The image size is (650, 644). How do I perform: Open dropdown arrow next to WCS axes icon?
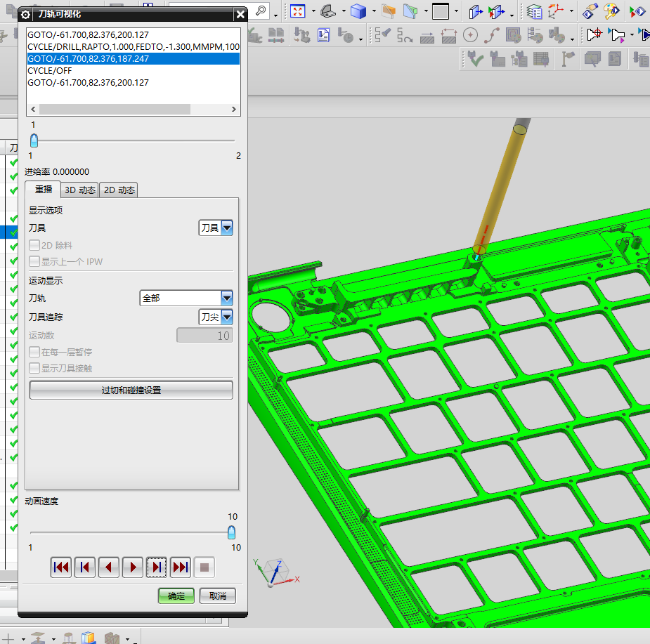point(572,11)
